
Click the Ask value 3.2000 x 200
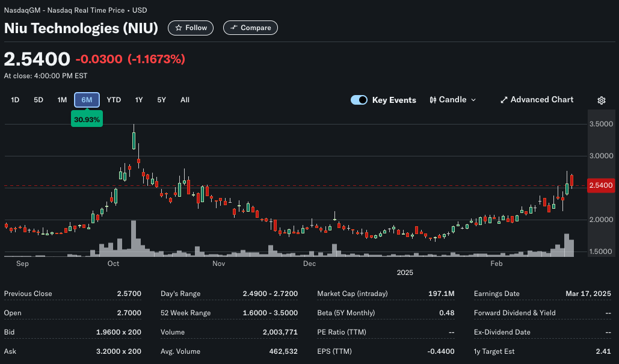119,351
